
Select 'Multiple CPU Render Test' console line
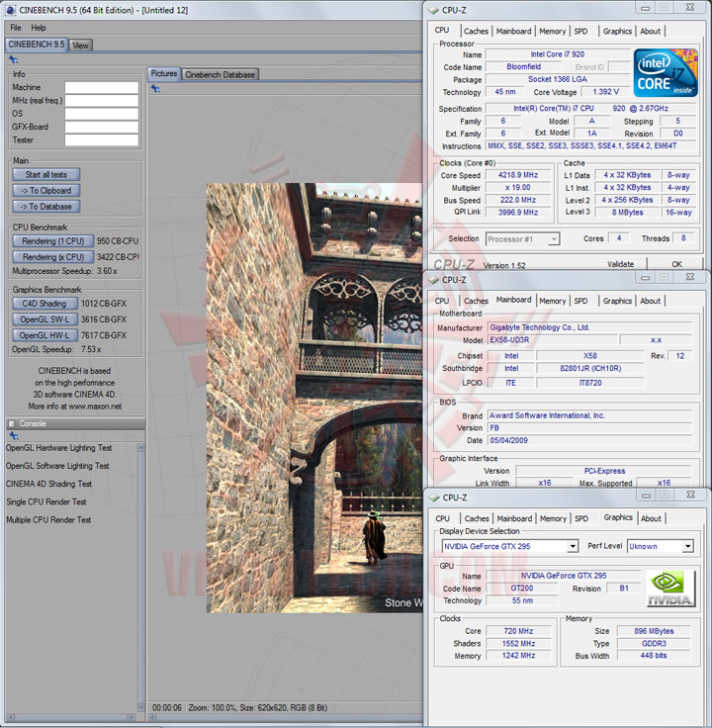(48, 520)
